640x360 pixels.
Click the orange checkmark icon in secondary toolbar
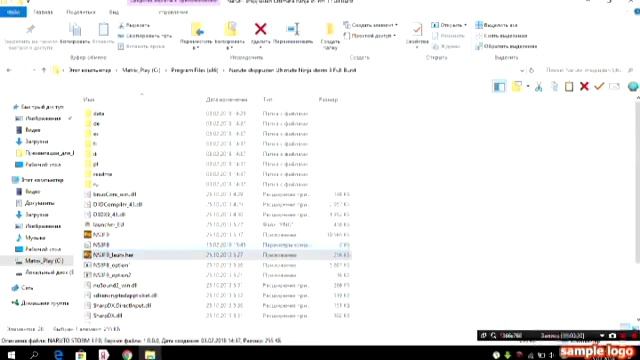click(x=599, y=87)
